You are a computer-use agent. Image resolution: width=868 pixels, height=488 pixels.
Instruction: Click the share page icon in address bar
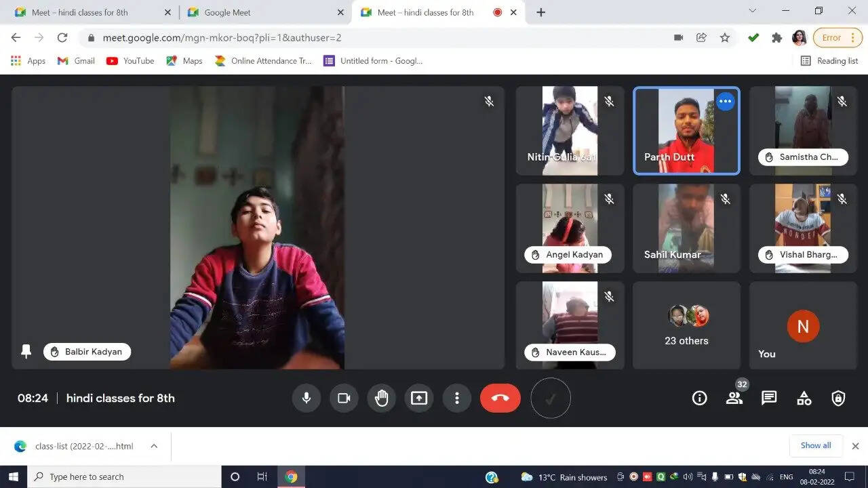point(702,38)
